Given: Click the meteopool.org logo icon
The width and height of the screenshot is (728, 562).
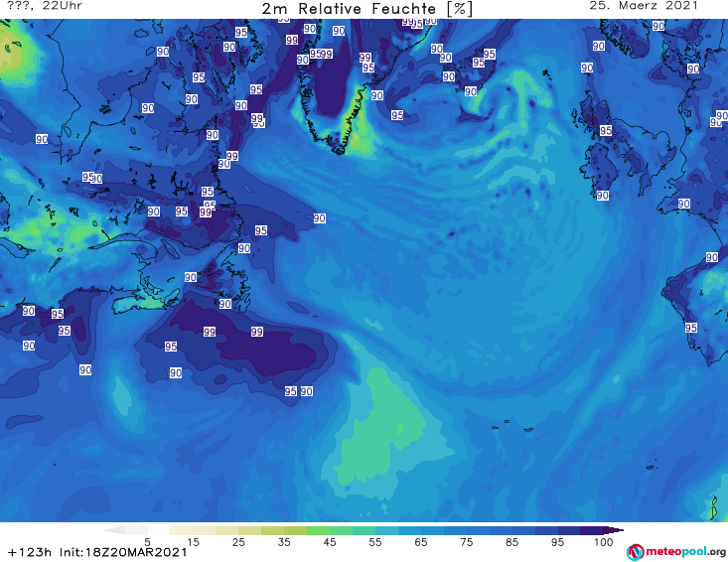Looking at the screenshot, I should [x=635, y=552].
